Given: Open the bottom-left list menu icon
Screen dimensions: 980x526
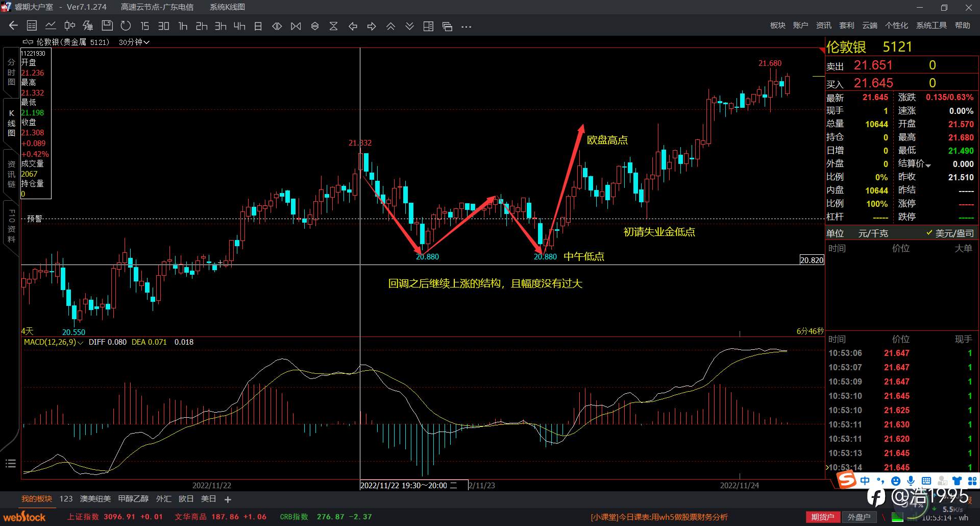Looking at the screenshot, I should click(11, 464).
